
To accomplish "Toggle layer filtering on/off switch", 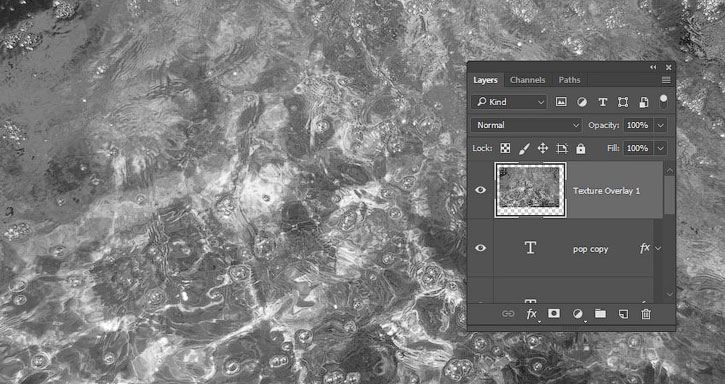I will click(664, 102).
